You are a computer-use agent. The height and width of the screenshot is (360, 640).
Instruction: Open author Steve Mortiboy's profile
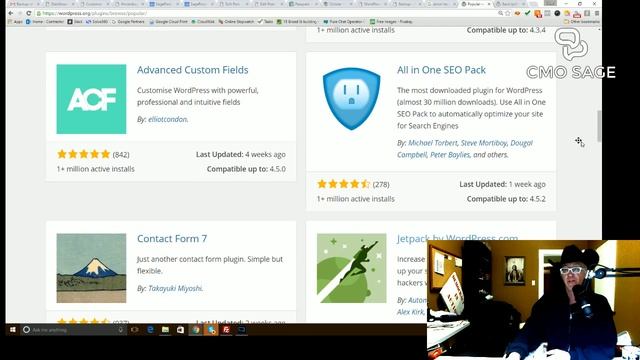(484, 143)
